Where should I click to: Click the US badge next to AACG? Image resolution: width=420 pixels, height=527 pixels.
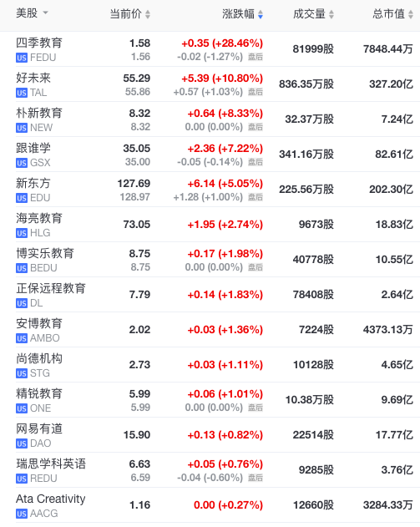[22, 514]
